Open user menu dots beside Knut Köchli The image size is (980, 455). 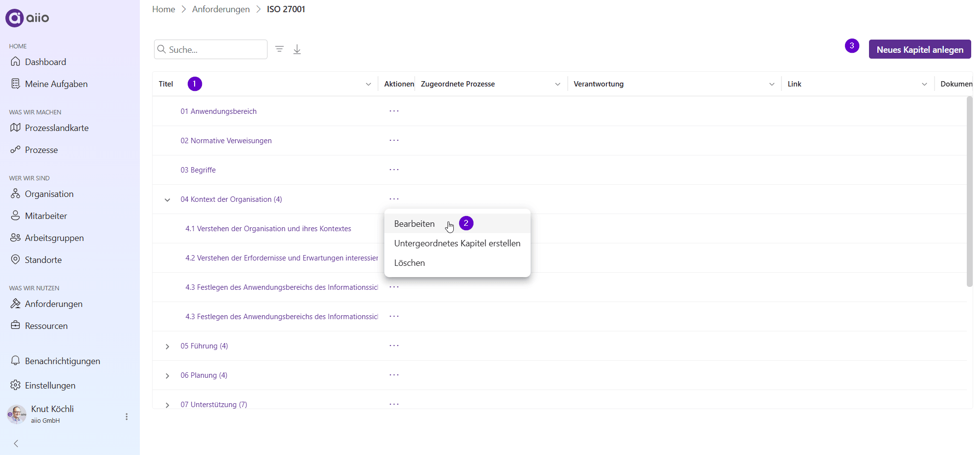pos(127,417)
